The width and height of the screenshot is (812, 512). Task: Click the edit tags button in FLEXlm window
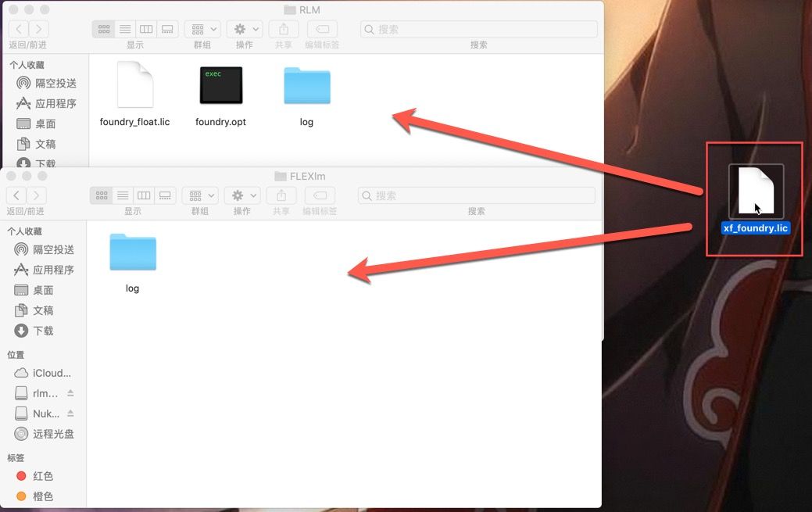320,195
